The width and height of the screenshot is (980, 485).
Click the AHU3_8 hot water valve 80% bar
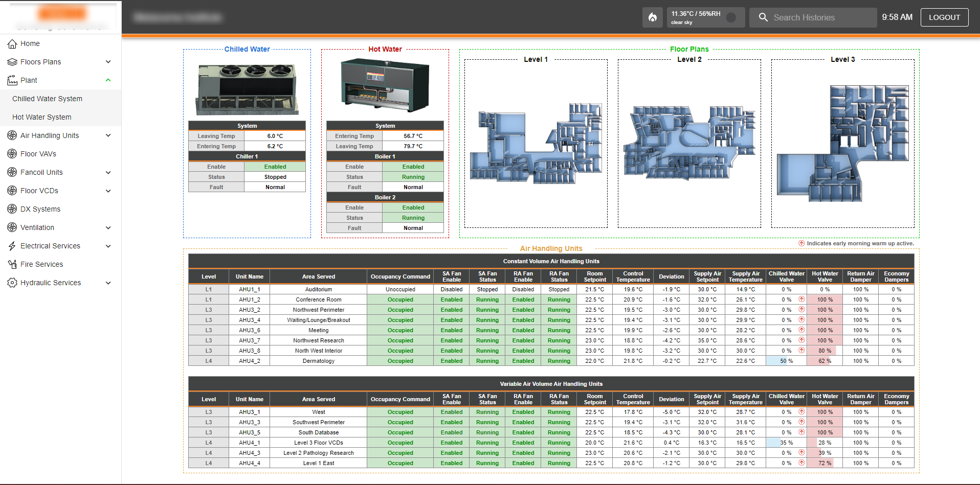pos(825,351)
